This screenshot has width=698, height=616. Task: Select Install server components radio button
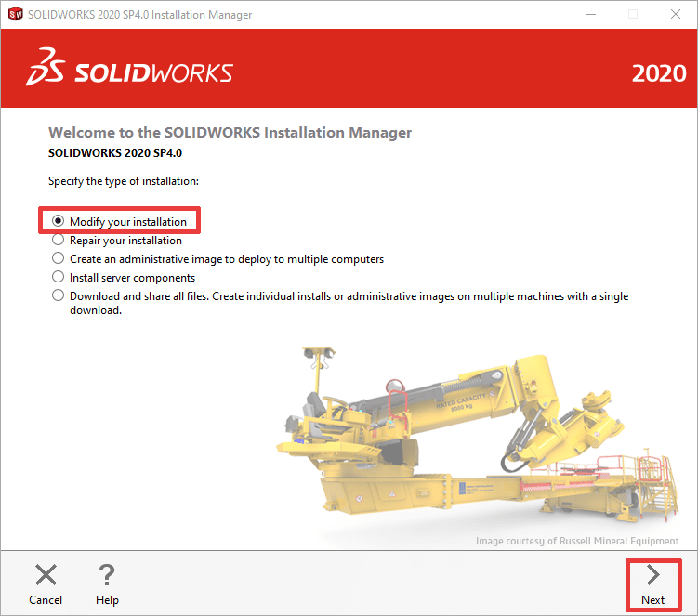(58, 277)
